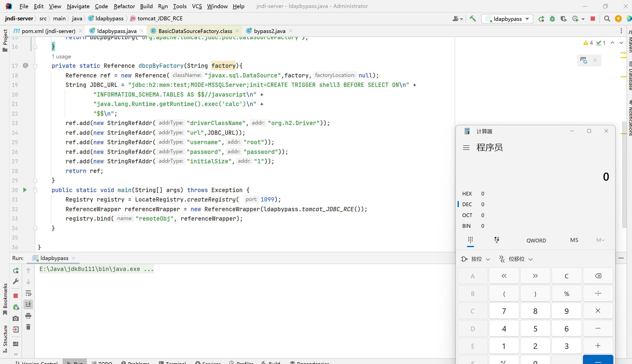632x364 pixels.
Task: Click calculator plus key
Action: coord(598,346)
